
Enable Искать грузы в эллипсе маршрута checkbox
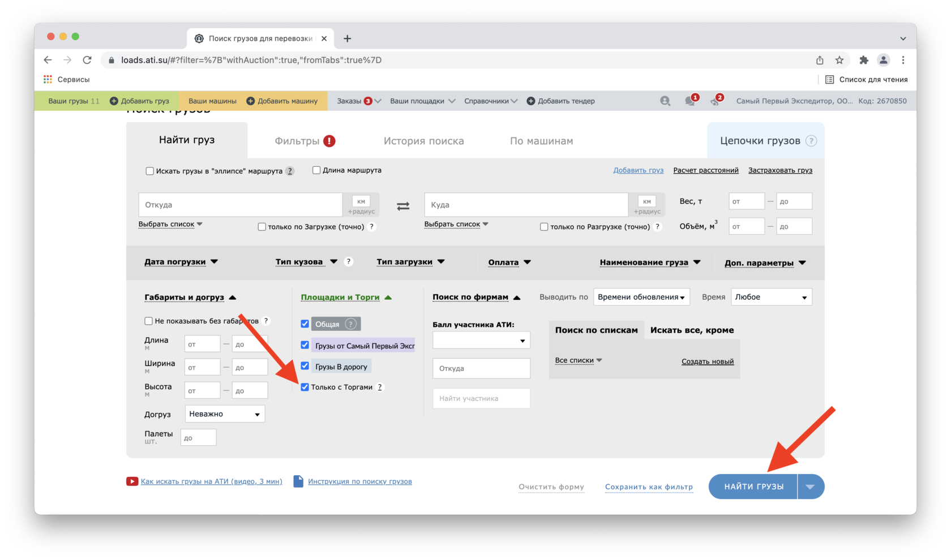click(149, 171)
